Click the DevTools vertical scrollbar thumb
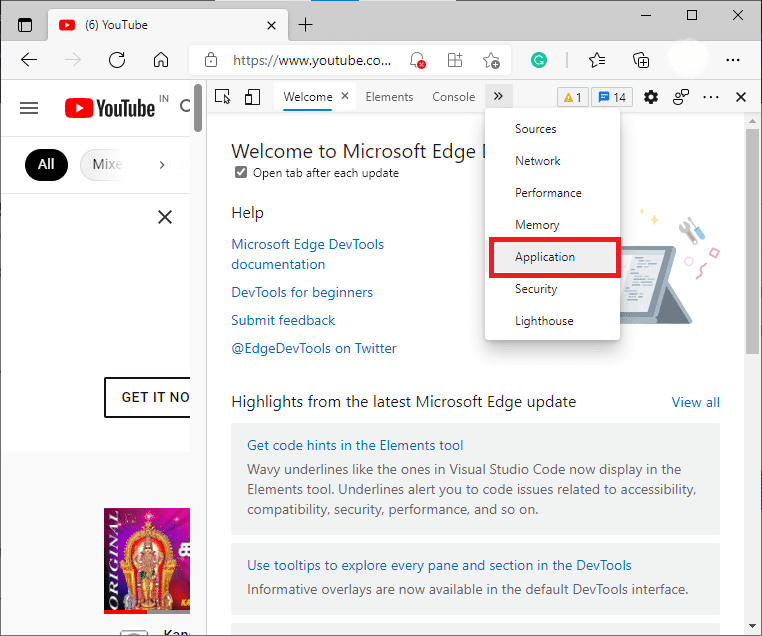 coord(752,241)
